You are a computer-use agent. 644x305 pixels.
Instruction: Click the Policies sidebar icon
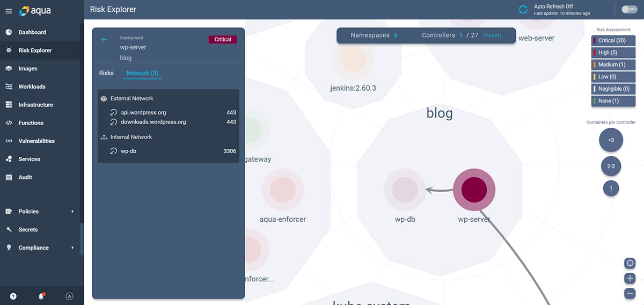coord(9,212)
